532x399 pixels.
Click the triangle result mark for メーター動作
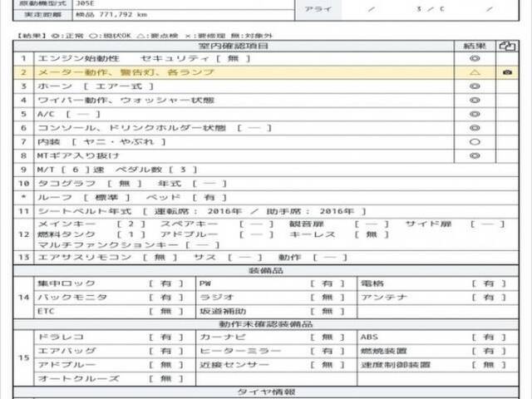(x=475, y=72)
